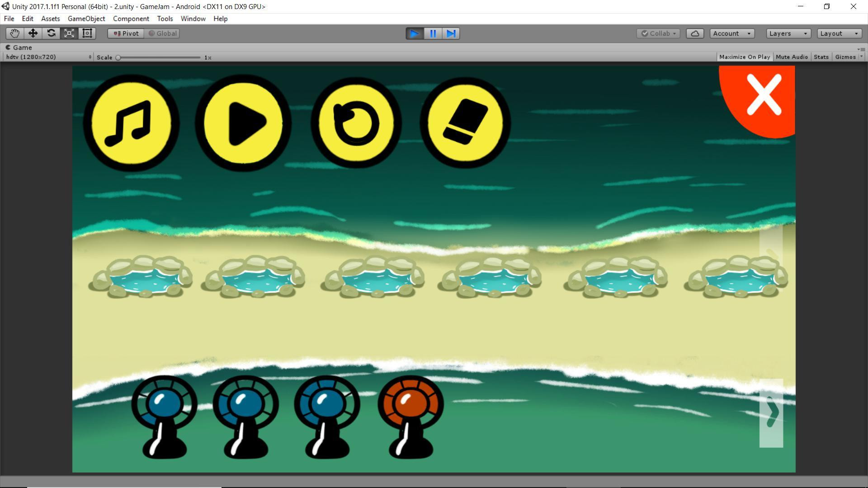Open the Window menu
868x488 pixels.
tap(193, 19)
